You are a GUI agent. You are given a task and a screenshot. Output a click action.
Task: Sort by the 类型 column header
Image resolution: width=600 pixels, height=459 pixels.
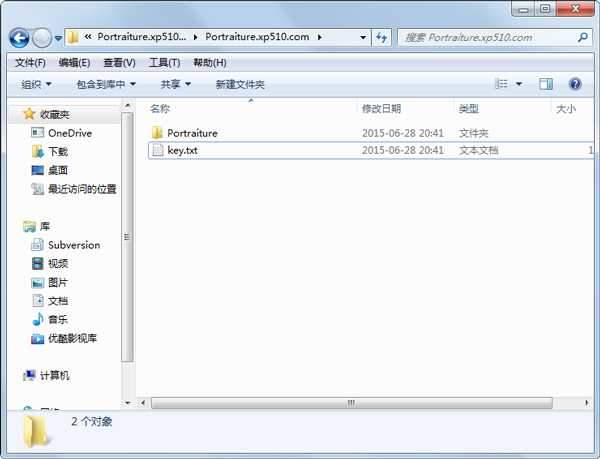point(469,109)
